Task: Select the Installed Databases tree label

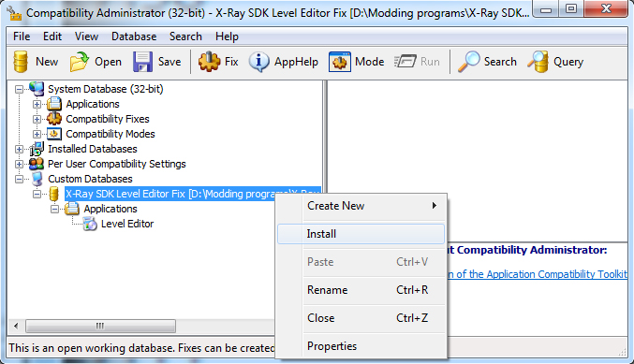Action: [93, 149]
